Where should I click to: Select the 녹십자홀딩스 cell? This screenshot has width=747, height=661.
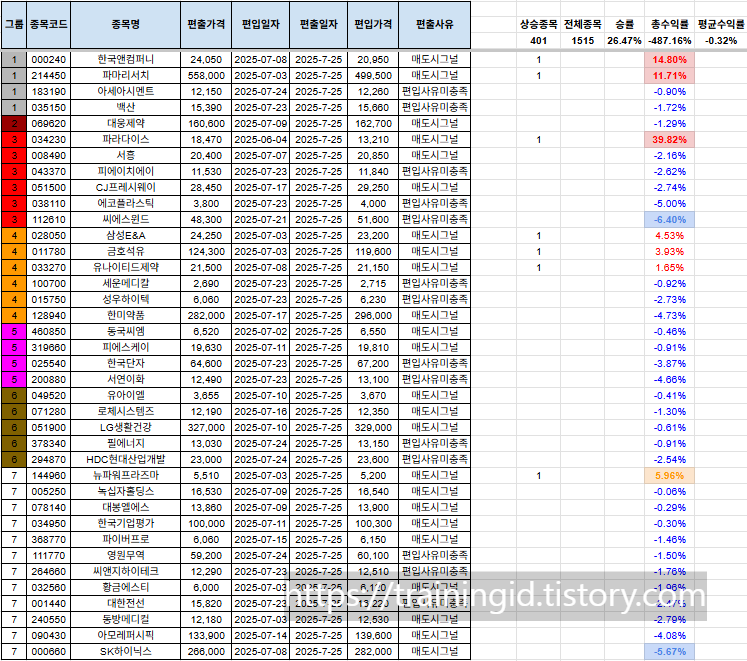coord(126,491)
